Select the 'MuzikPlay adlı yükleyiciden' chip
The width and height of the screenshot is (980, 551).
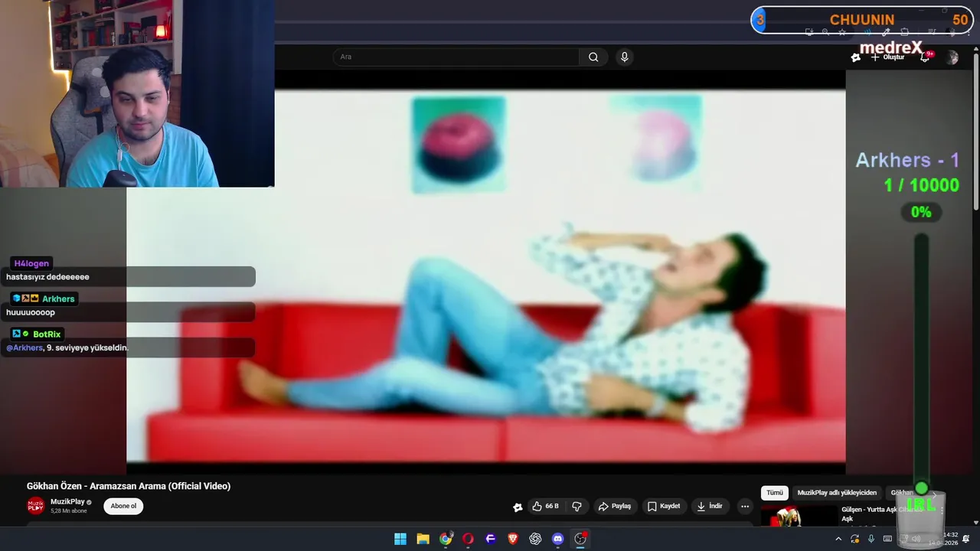tap(837, 493)
